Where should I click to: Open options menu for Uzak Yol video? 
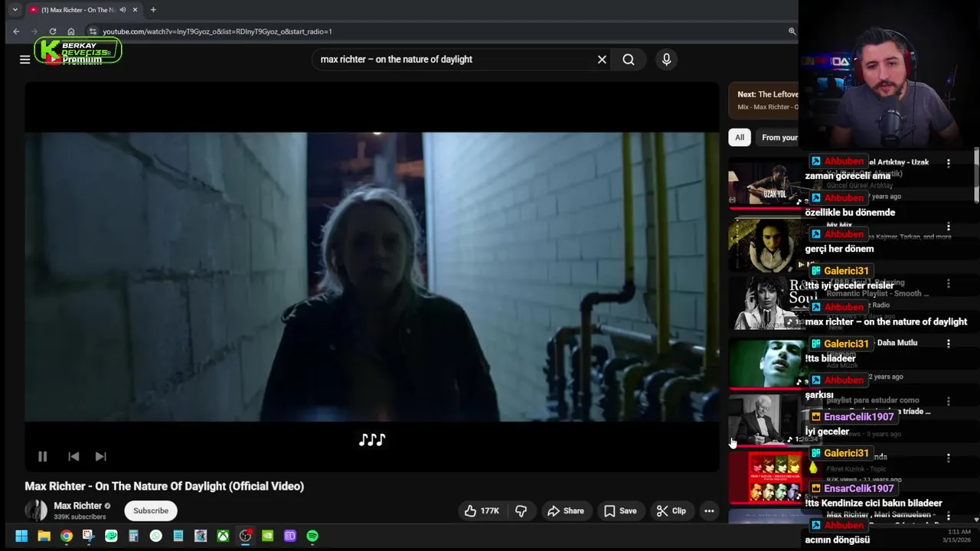pyautogui.click(x=949, y=163)
